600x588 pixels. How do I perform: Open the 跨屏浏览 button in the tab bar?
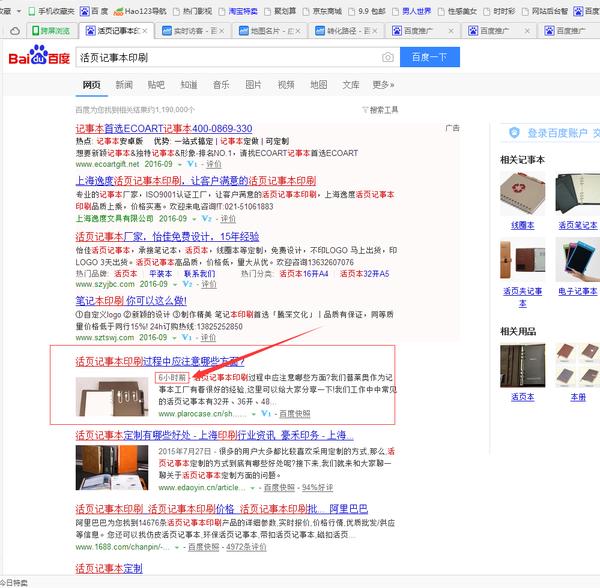tap(51, 31)
